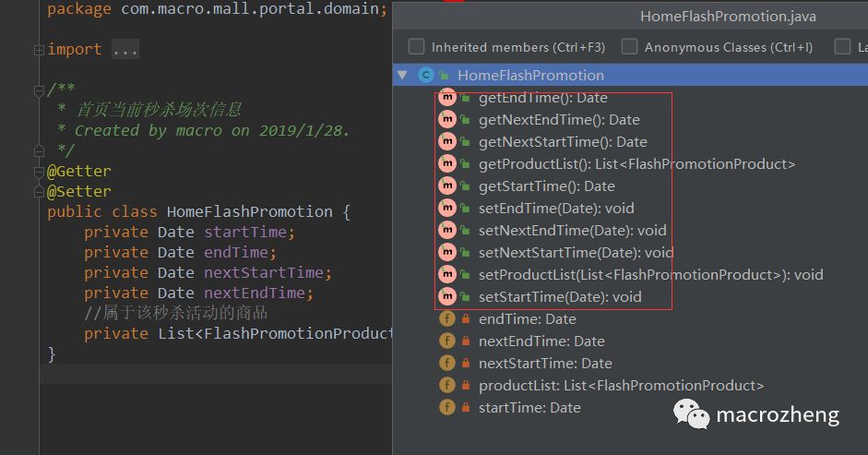Toggle the Anonymous Classes checkbox
868x455 pixels.
(x=629, y=46)
